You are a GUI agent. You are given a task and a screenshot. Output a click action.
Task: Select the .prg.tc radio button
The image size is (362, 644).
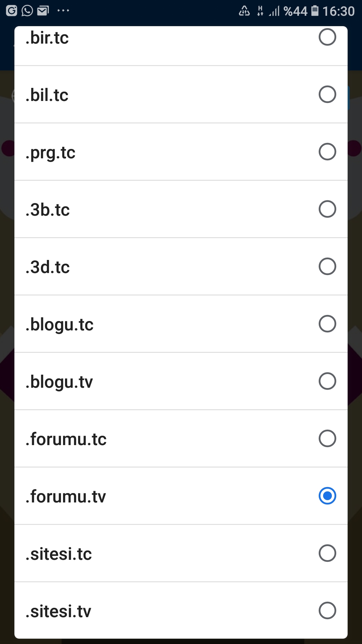pos(327,152)
